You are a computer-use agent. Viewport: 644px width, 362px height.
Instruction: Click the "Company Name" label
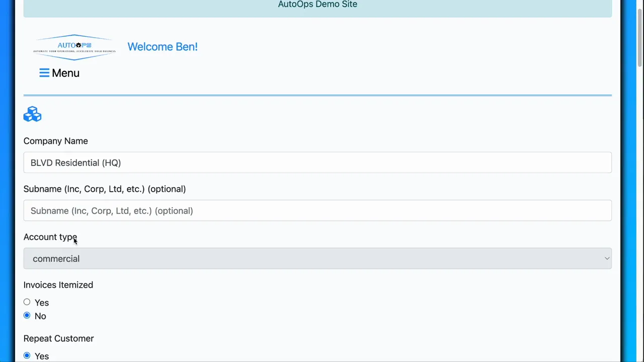(55, 141)
